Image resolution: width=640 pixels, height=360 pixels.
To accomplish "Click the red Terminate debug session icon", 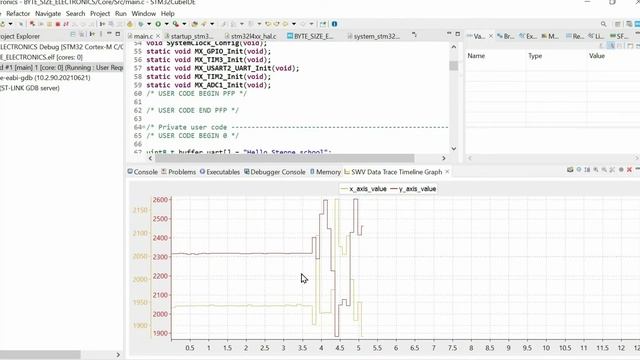I will (58, 24).
